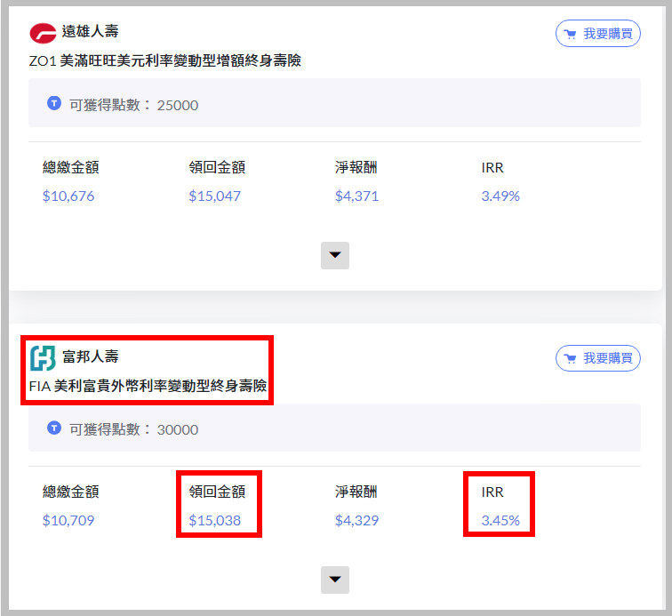Viewport: 672px width, 616px height.
Task: Expand details arrow under 遠雄人壽 card
Action: (335, 255)
